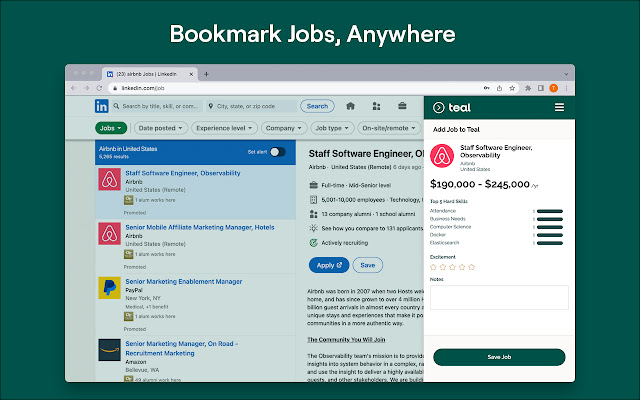Open new browser tab with plus
640x400 pixels.
coord(206,74)
